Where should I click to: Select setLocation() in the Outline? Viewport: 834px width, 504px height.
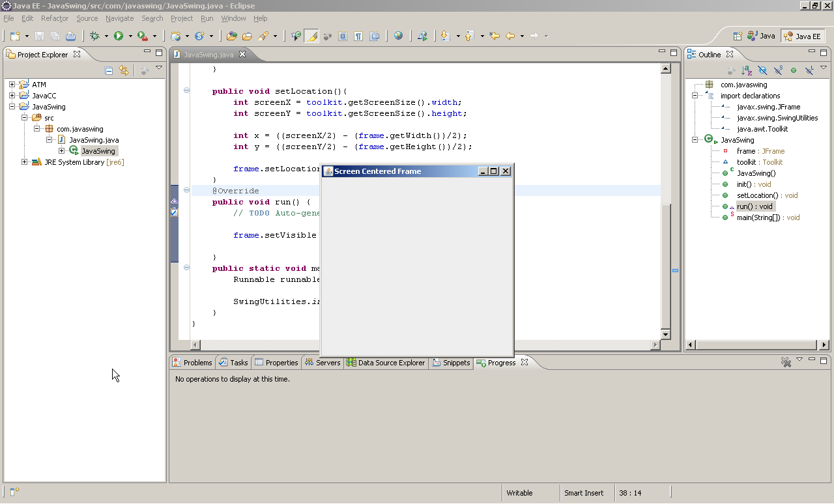click(757, 195)
